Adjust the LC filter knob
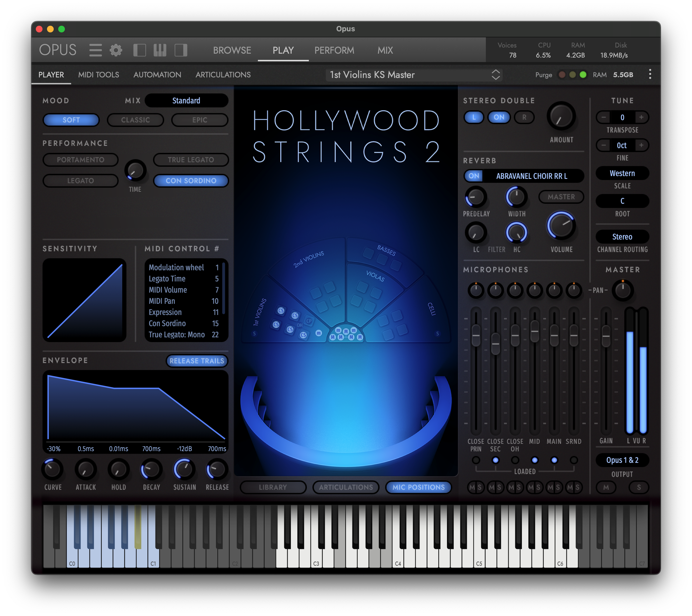692x616 pixels. 476,233
